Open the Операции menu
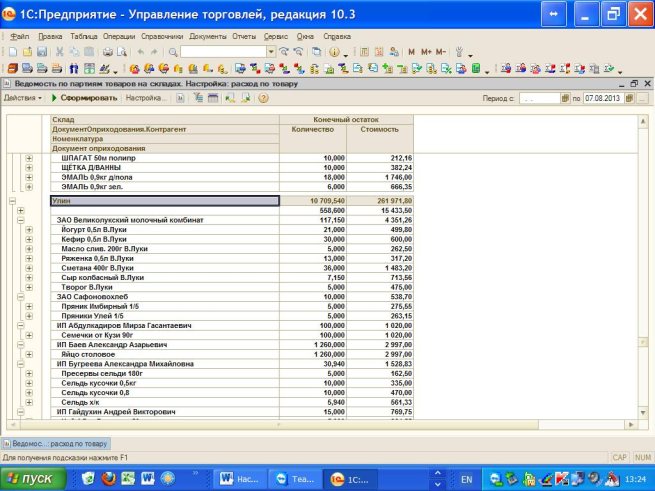Image resolution: width=655 pixels, height=491 pixels. pos(119,36)
